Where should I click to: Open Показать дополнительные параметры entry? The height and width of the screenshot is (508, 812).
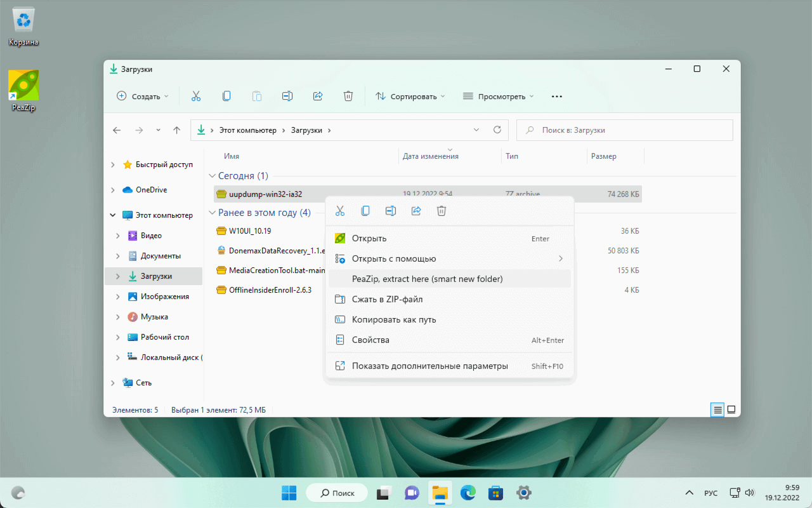click(429, 366)
